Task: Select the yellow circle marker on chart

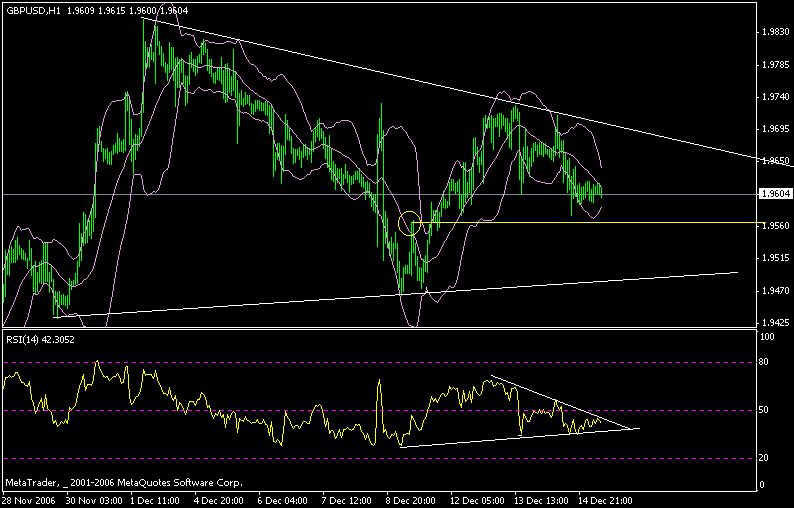Action: pyautogui.click(x=410, y=223)
